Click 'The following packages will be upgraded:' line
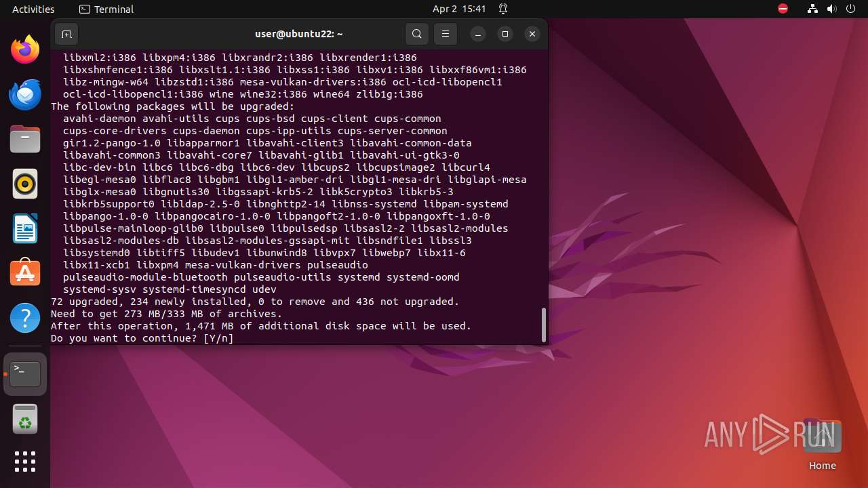868x488 pixels. point(173,106)
